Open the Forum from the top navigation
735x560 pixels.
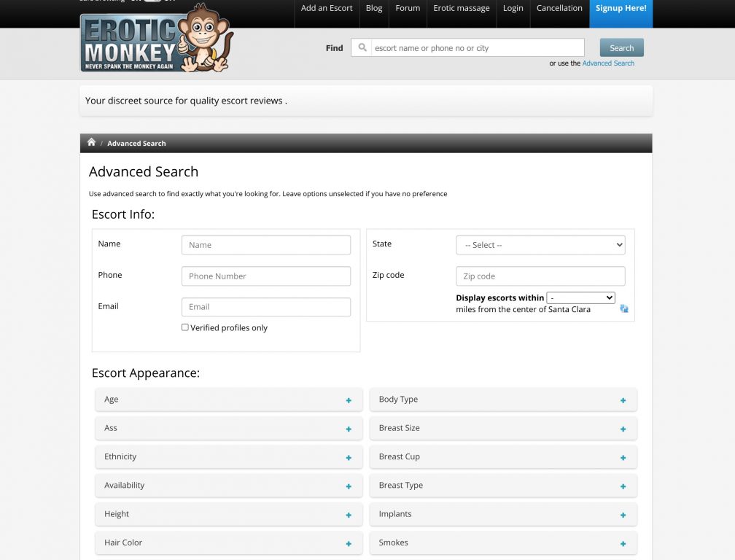tap(408, 8)
